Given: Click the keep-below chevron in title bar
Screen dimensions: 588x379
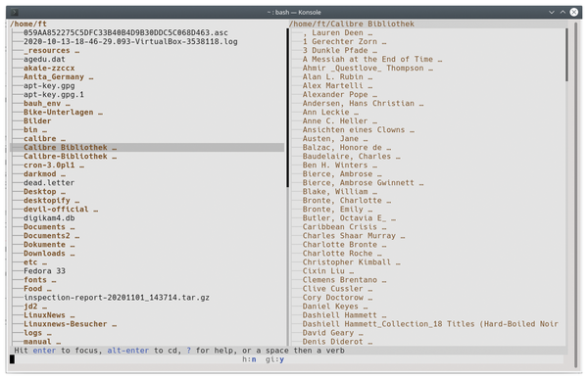Looking at the screenshot, I should (x=552, y=12).
